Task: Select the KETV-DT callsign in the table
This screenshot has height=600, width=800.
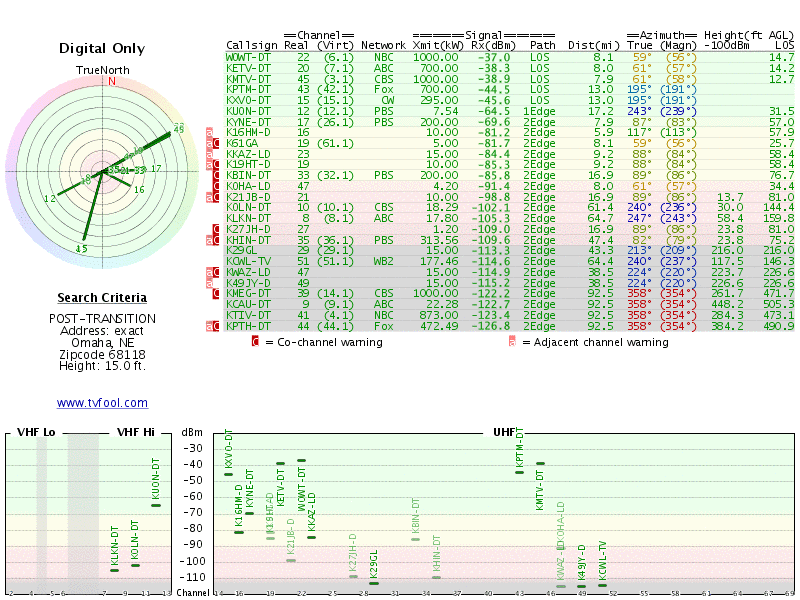Action: pos(248,68)
